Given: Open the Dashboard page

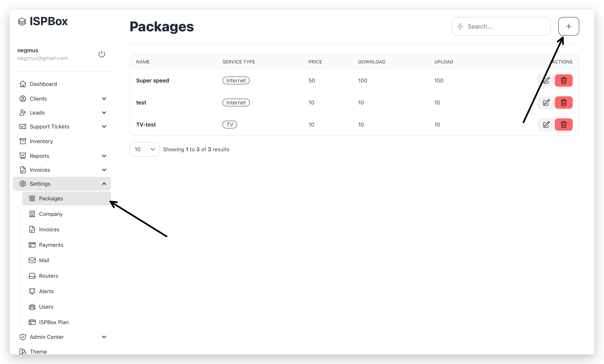Looking at the screenshot, I should 43,84.
